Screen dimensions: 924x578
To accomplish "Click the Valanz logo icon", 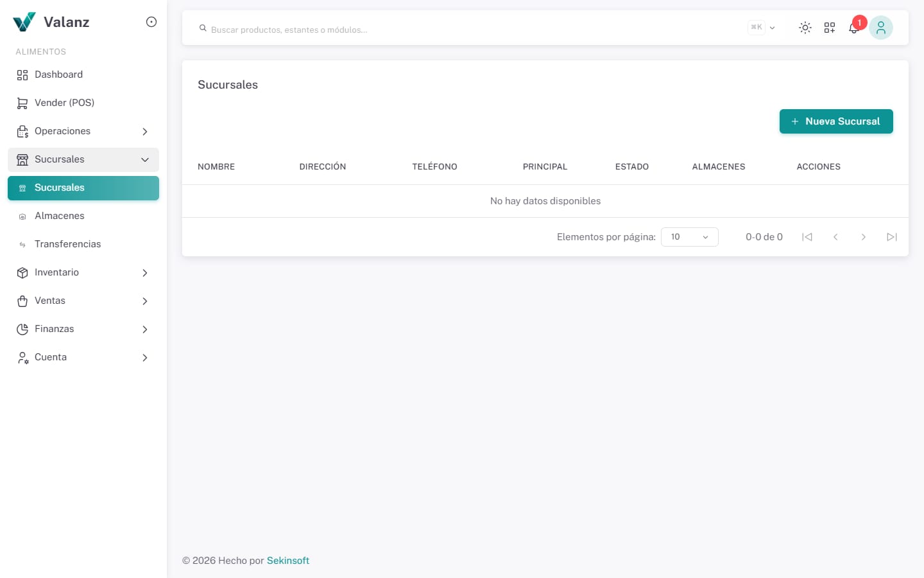I will pos(24,22).
